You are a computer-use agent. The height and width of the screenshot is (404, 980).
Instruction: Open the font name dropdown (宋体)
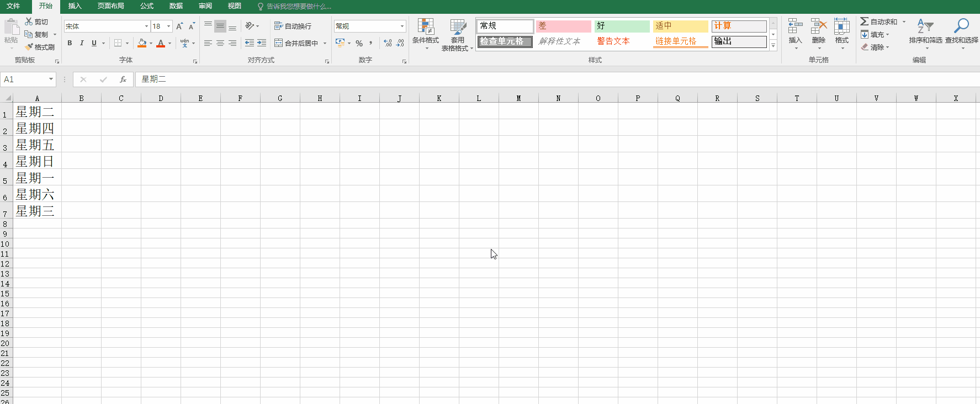(x=146, y=26)
